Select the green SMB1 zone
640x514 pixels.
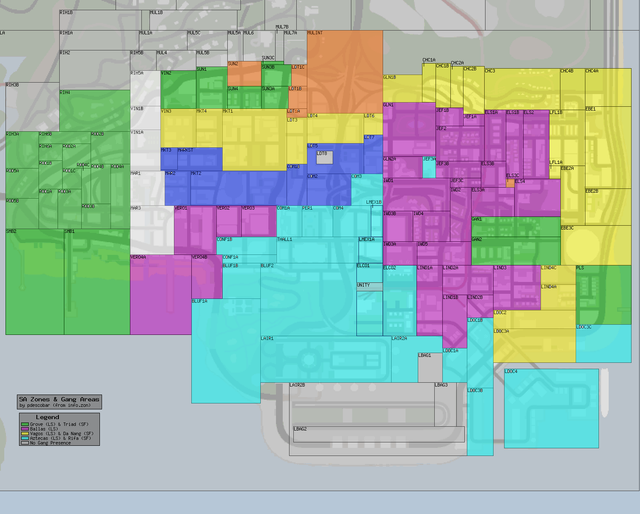[97, 282]
